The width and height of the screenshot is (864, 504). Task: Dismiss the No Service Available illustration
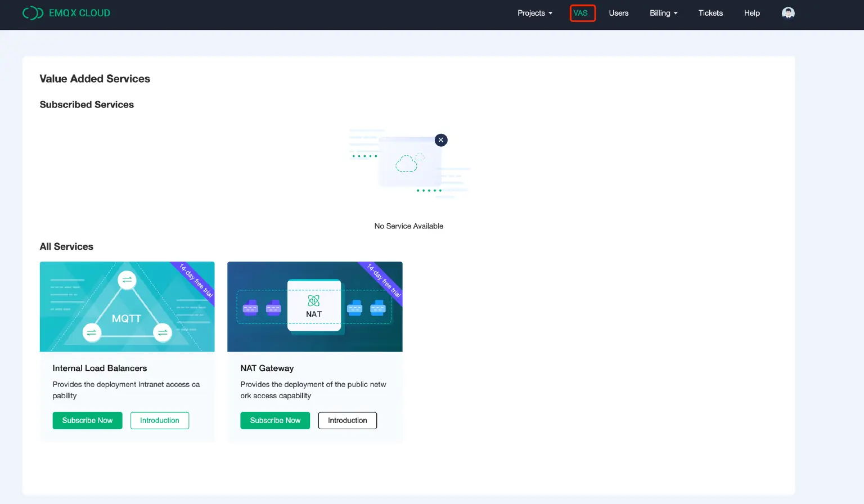point(441,140)
